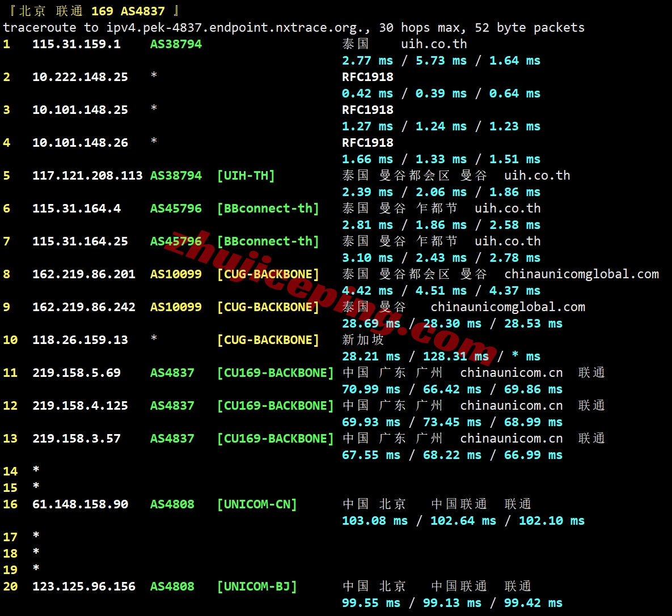Screen dimensions: 672x616
Task: Click '52 byte packets' in traceroute header
Action: tap(530, 28)
